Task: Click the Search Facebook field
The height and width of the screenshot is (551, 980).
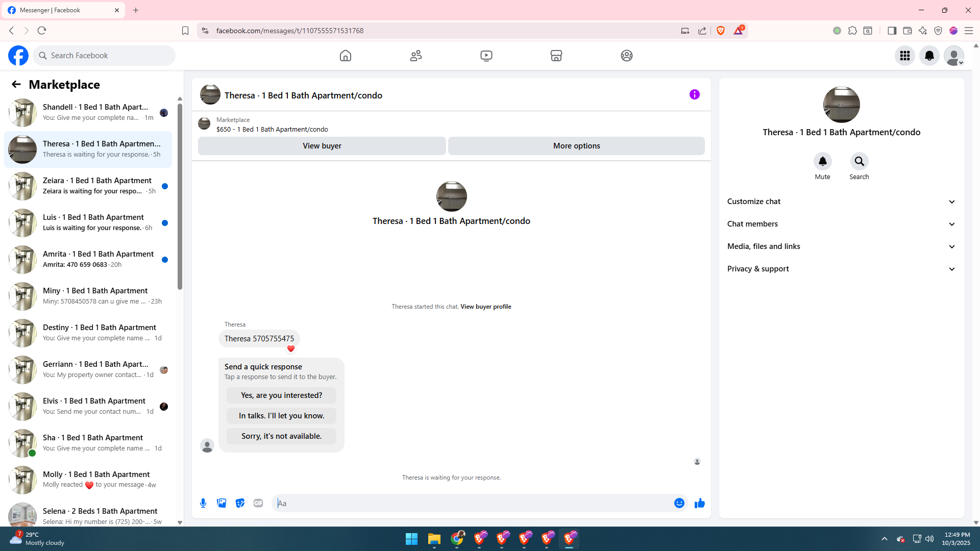Action: click(104, 56)
